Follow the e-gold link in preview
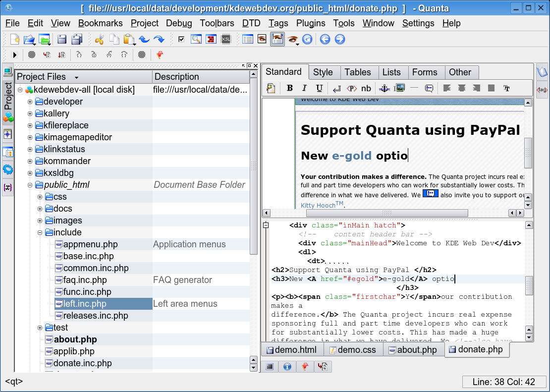550x392 pixels. pyautogui.click(x=351, y=156)
